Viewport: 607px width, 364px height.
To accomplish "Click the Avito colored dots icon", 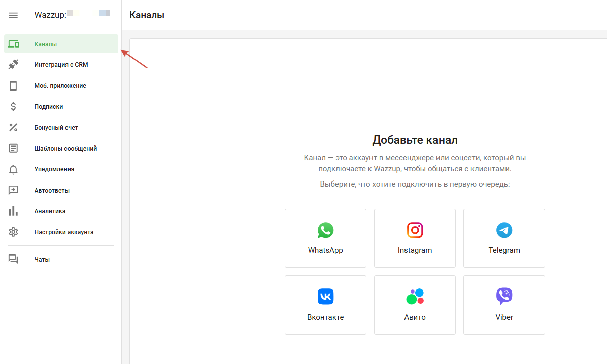I will (x=415, y=297).
